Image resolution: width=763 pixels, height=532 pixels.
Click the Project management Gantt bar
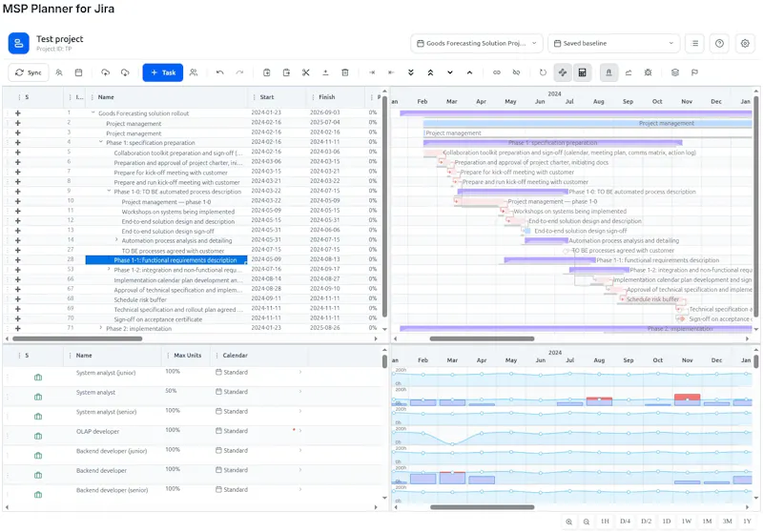click(x=588, y=124)
